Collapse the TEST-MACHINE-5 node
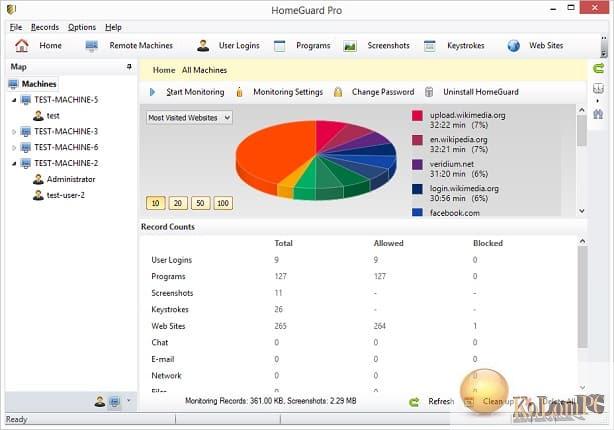This screenshot has height=430, width=614. [x=14, y=100]
